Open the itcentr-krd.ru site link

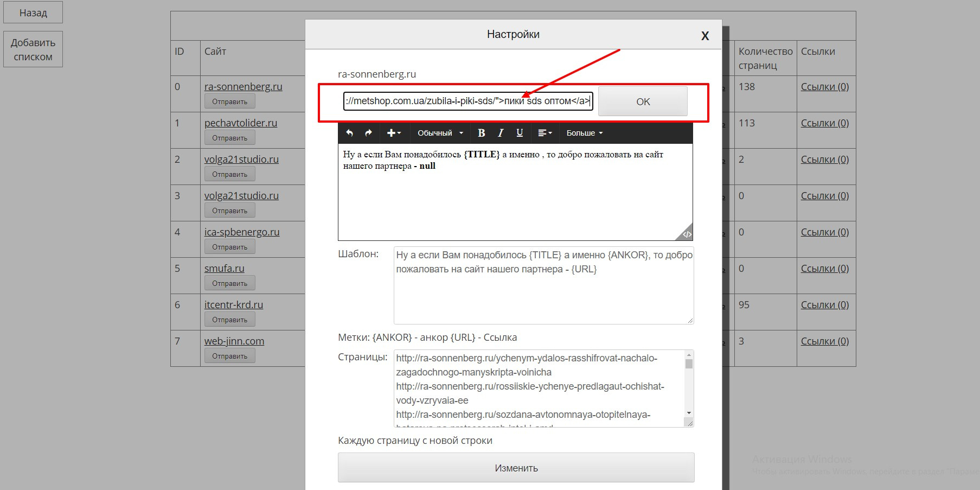pyautogui.click(x=234, y=304)
